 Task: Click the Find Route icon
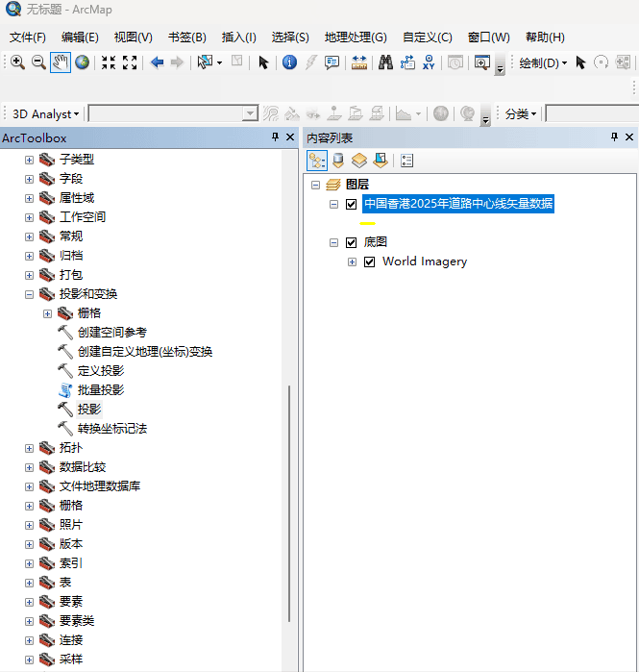(x=407, y=62)
